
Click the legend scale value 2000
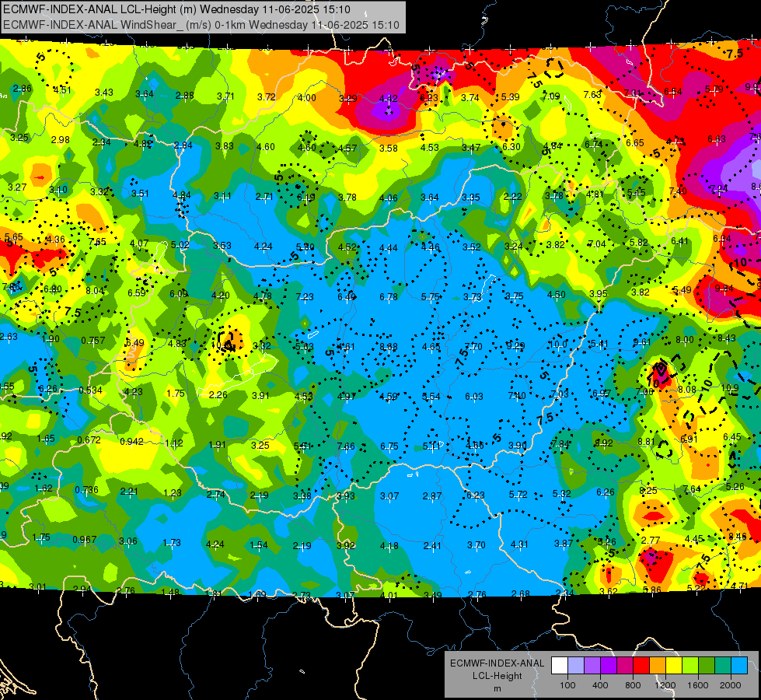coord(731,685)
